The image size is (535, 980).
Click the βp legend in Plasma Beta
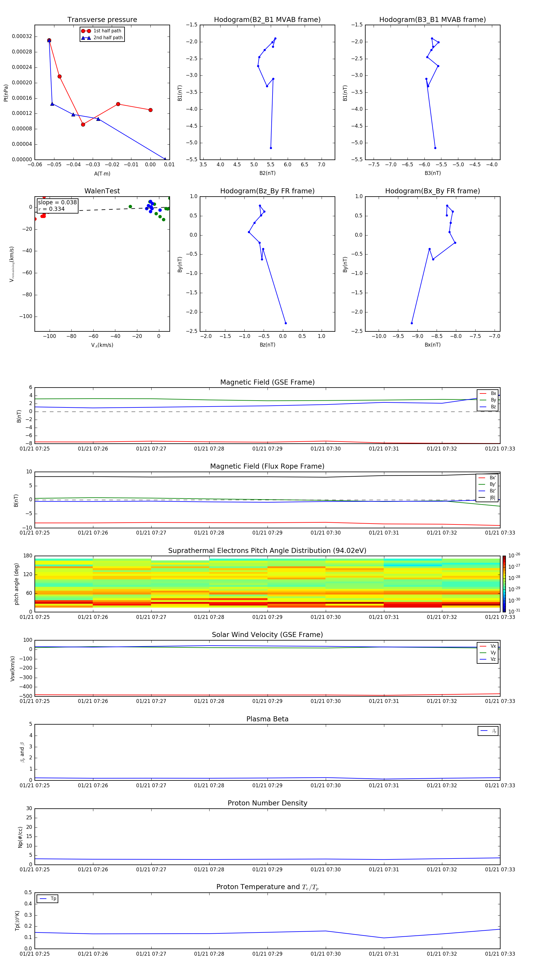point(488,731)
